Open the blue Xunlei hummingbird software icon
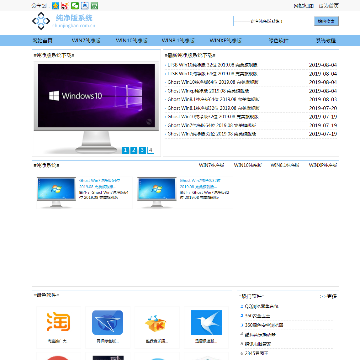This screenshot has height=360, width=360. click(206, 322)
